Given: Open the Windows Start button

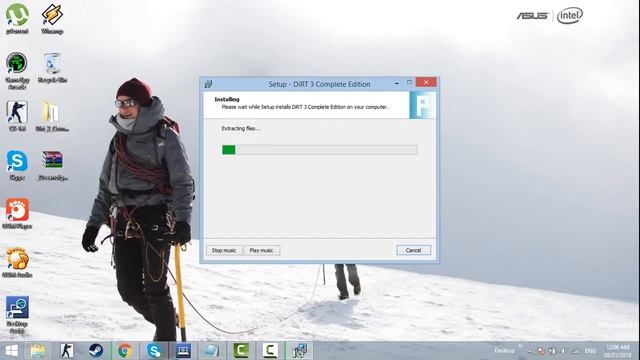Looking at the screenshot, I should coord(11,351).
